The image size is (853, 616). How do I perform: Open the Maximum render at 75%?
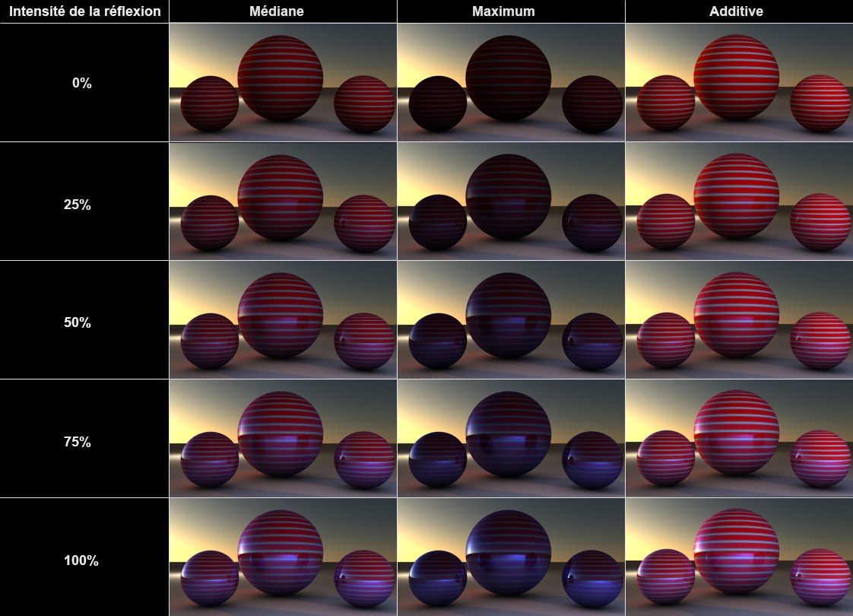point(511,438)
